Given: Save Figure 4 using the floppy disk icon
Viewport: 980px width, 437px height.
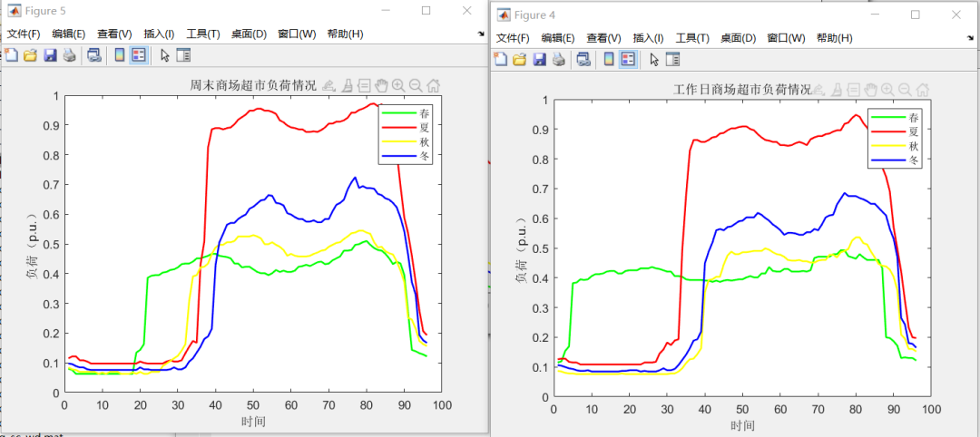Looking at the screenshot, I should click(x=539, y=59).
